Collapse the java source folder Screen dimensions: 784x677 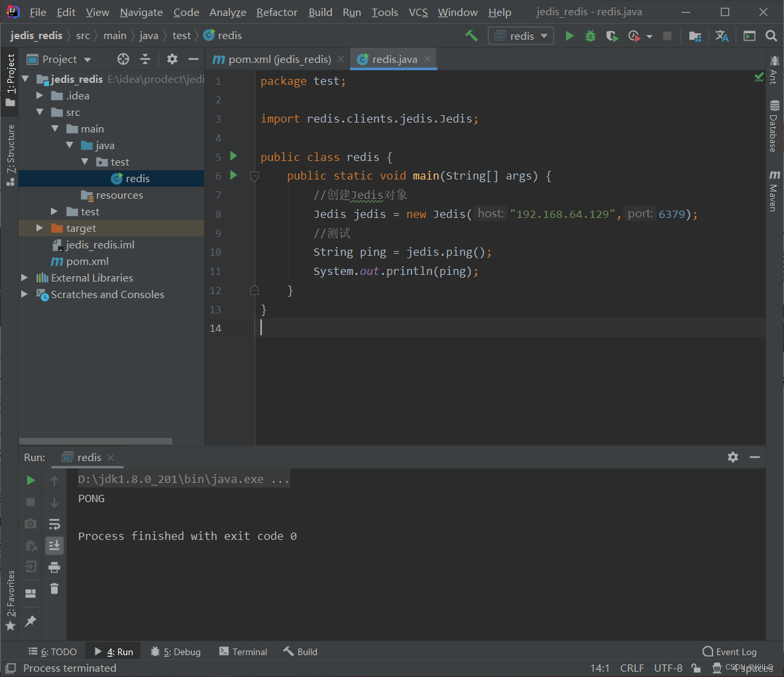pyautogui.click(x=70, y=145)
